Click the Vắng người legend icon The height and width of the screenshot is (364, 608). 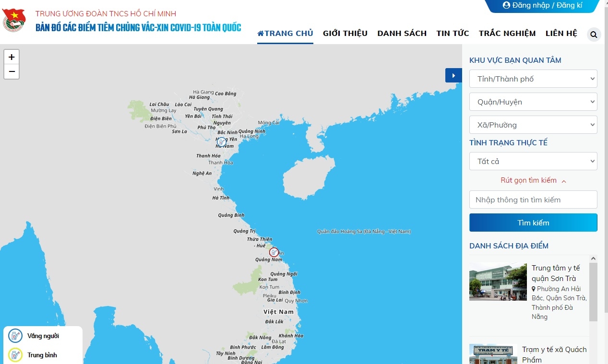(15, 336)
